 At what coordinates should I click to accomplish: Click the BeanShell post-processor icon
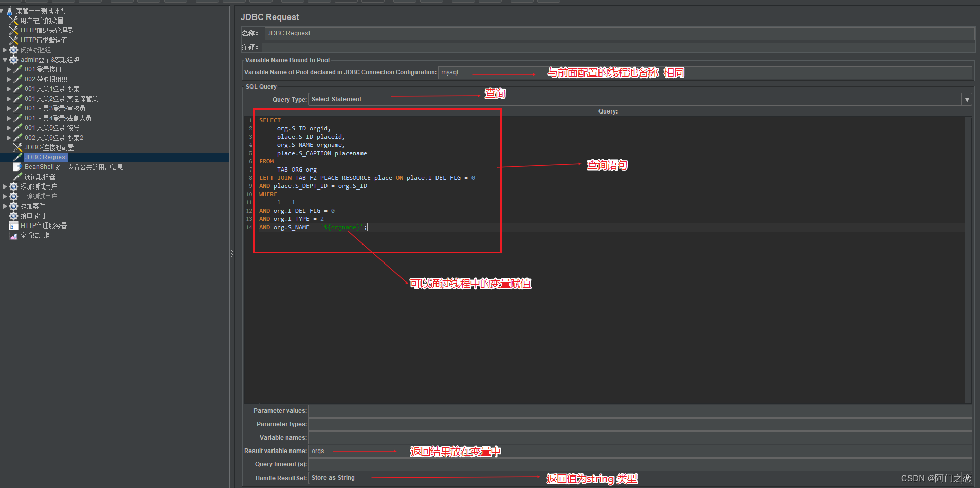17,167
